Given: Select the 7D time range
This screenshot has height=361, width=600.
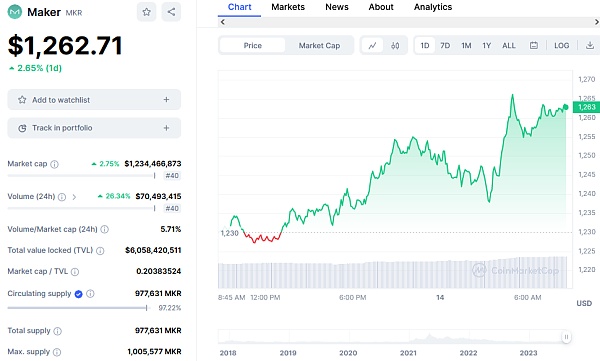Looking at the screenshot, I should (445, 46).
